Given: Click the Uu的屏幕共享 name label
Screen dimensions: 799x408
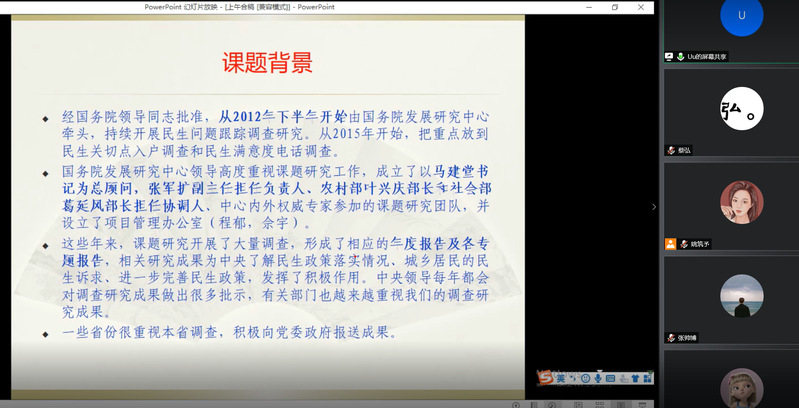Looking at the screenshot, I should 706,57.
